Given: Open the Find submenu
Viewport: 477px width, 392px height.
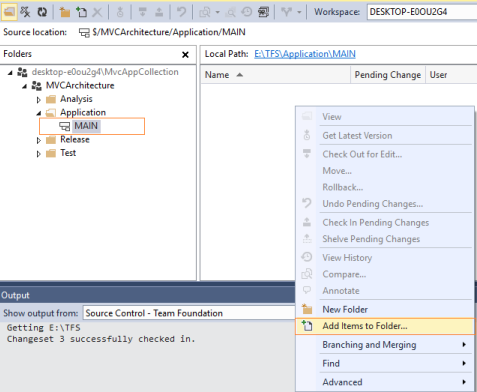Looking at the screenshot, I should [x=385, y=363].
